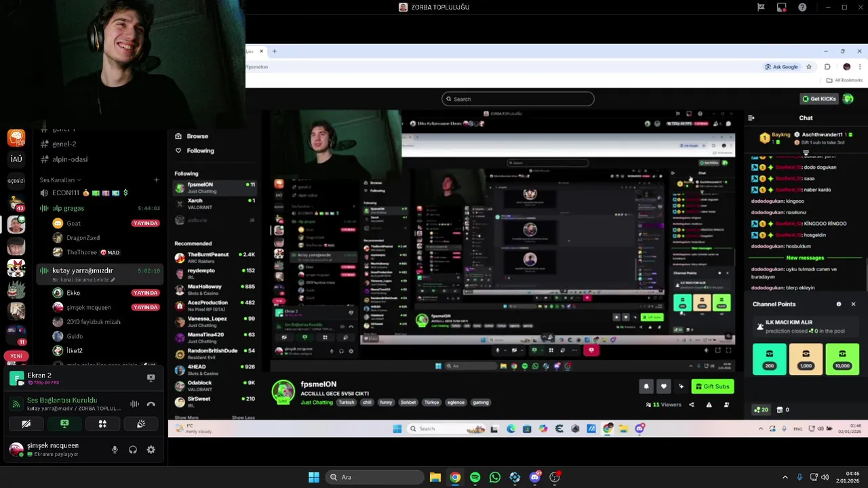Toggle Discord screen share button
Screen dimensions: 868x488
[64, 424]
